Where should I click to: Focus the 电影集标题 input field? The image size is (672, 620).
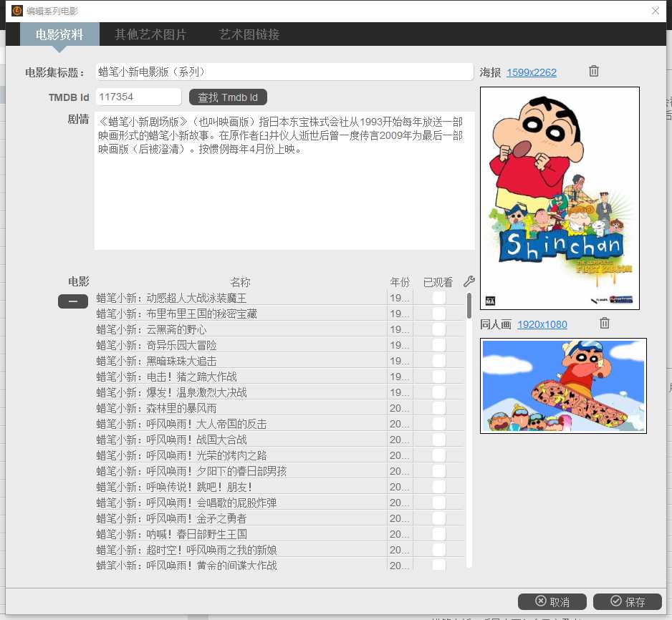pos(284,72)
